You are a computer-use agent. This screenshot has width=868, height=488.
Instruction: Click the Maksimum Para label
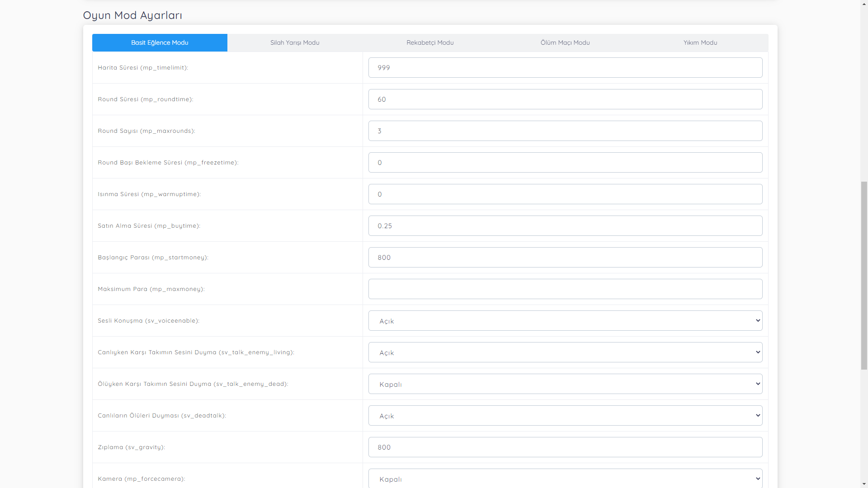coord(151,289)
